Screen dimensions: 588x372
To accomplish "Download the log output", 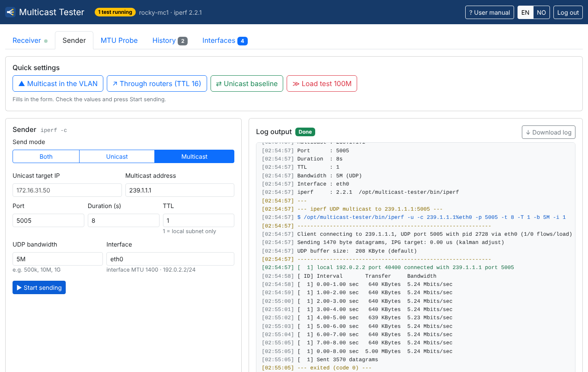I will coord(549,132).
